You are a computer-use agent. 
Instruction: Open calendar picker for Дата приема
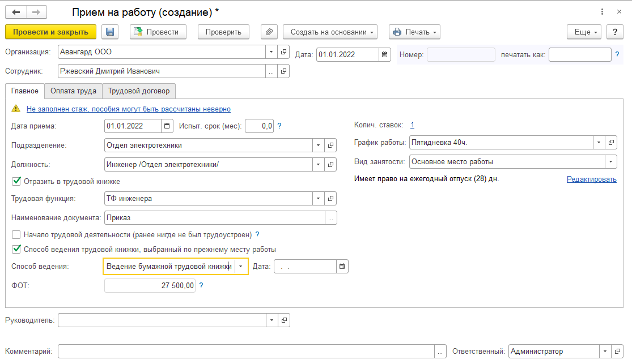pos(167,125)
